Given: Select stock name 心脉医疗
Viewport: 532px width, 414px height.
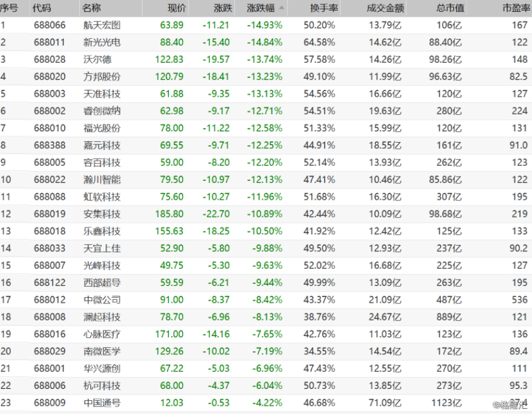Looking at the screenshot, I should coord(102,334).
